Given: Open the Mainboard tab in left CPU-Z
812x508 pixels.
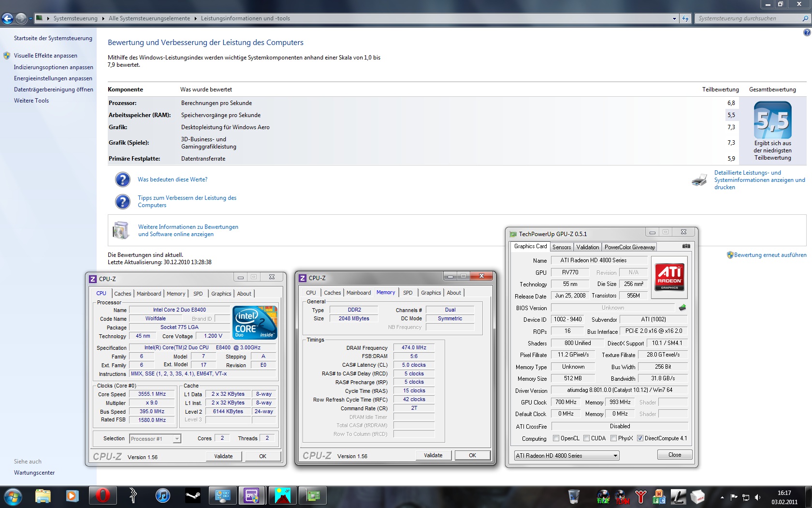Looking at the screenshot, I should [149, 294].
